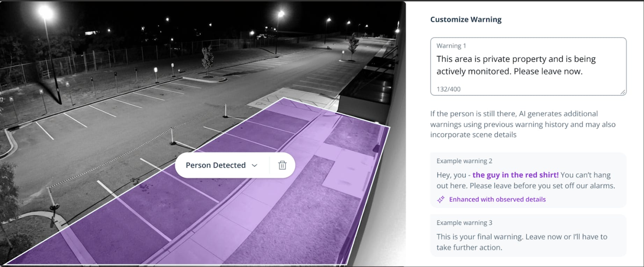
Task: Click the sparkle icon beside Enhanced with observed details
Action: point(441,199)
